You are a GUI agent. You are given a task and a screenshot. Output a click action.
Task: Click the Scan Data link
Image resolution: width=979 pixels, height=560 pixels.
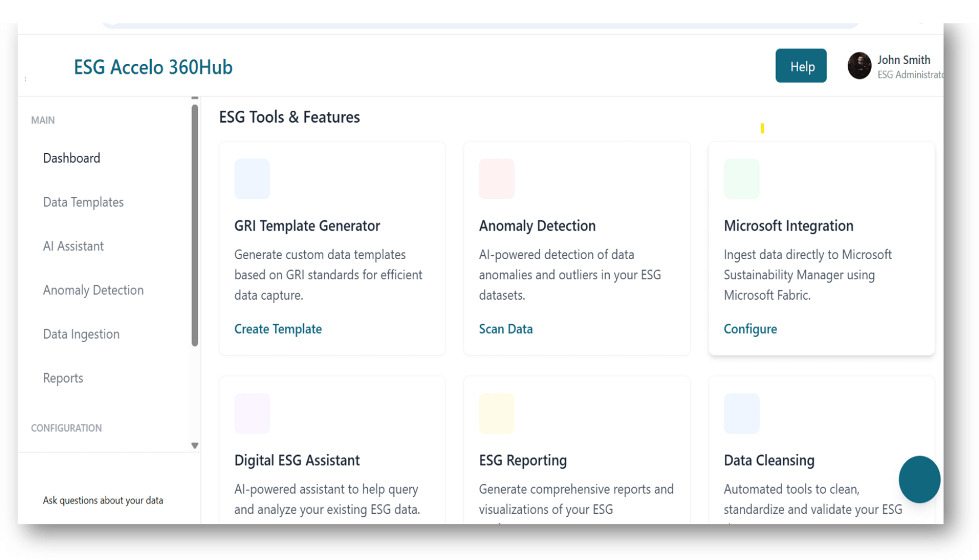[506, 329]
